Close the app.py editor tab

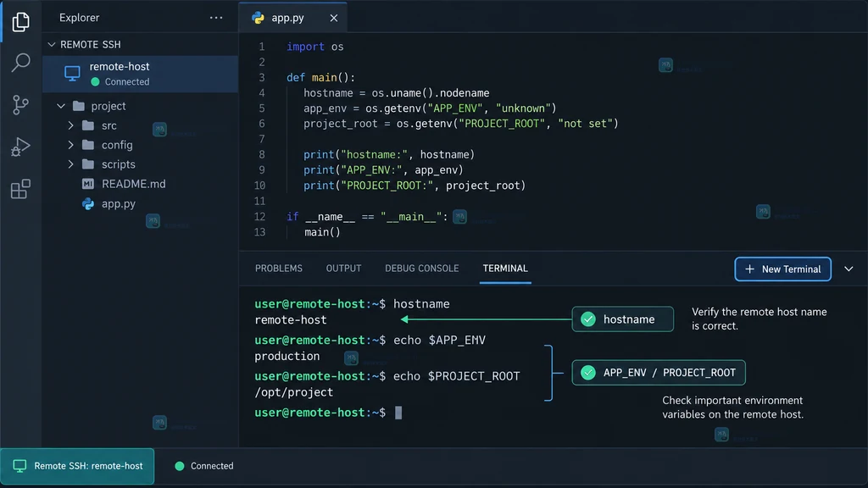coord(334,18)
